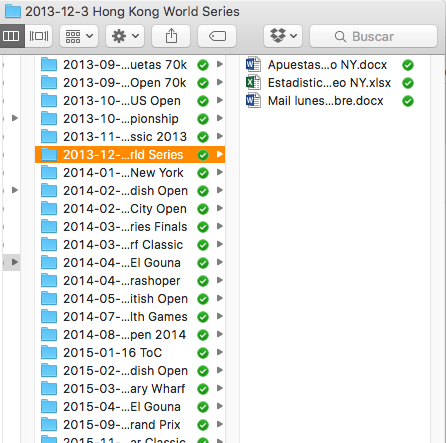Click the 2014-03-…ries Finals folder icon
The height and width of the screenshot is (443, 446).
click(49, 226)
